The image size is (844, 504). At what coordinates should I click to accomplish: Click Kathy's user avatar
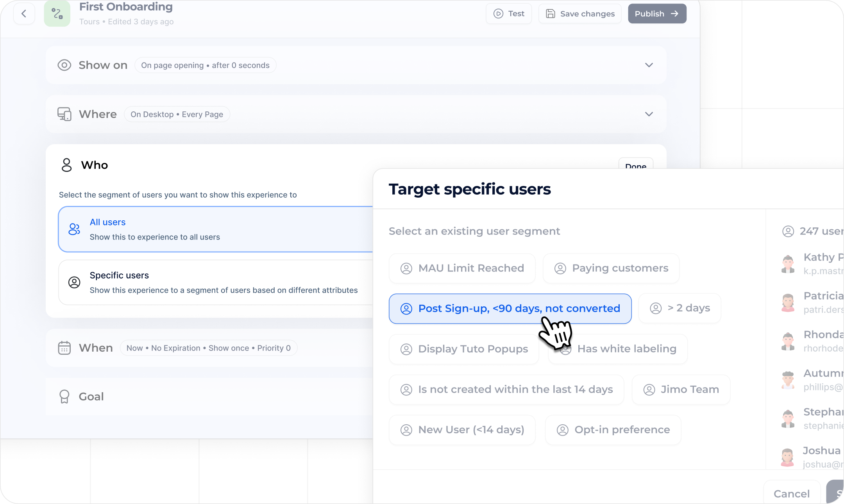[x=788, y=264]
